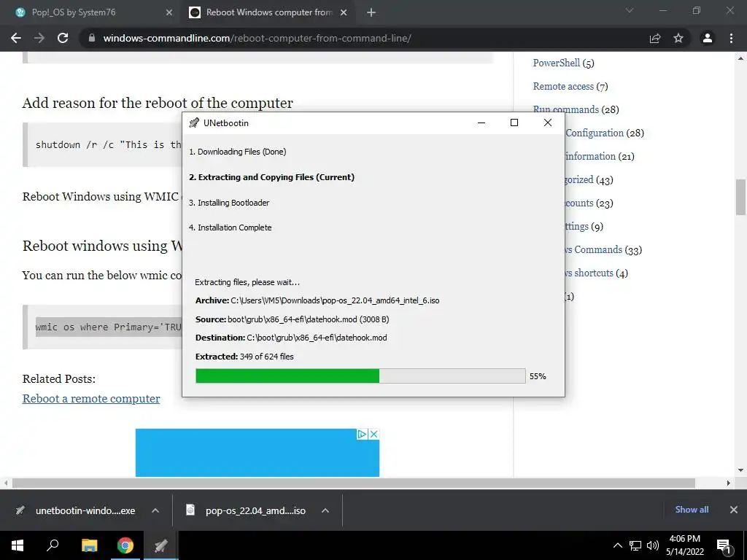Open the shortcuts (4) category link

tap(589, 273)
